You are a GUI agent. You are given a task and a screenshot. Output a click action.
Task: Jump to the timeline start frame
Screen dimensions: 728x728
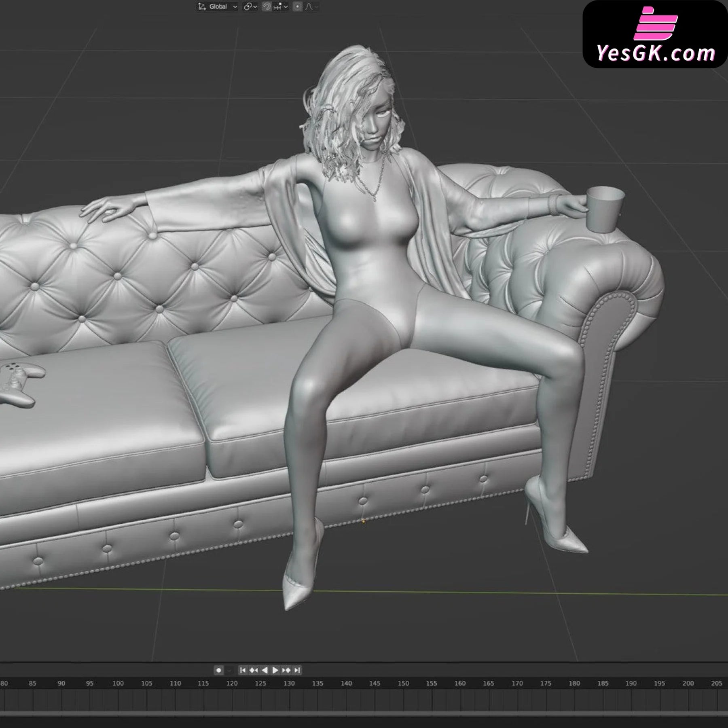[x=243, y=670]
